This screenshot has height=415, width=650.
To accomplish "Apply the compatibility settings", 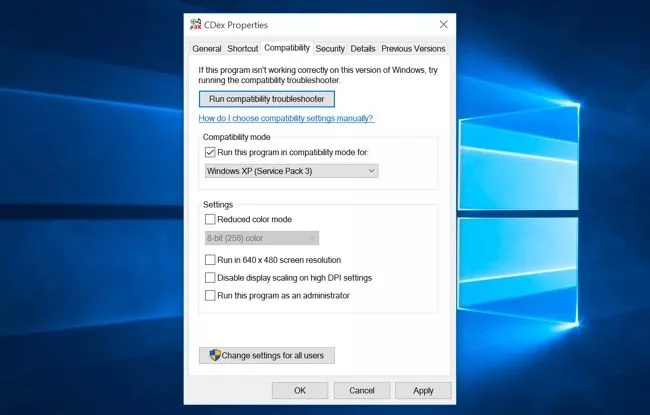I will coord(423,390).
